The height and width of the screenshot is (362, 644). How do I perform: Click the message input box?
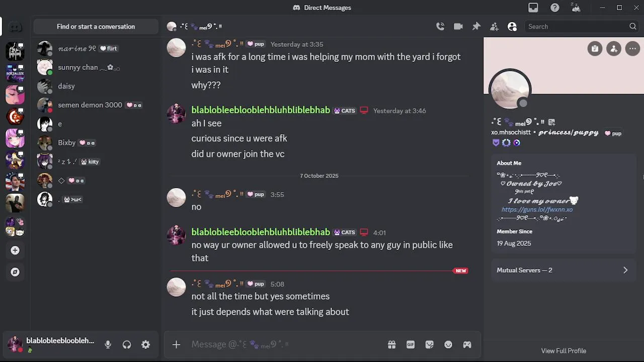point(284,344)
